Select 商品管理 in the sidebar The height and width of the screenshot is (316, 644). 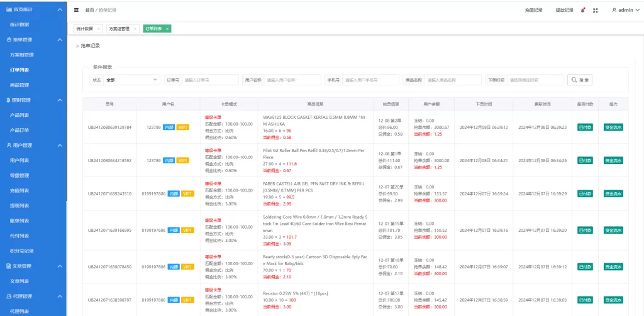click(x=19, y=85)
